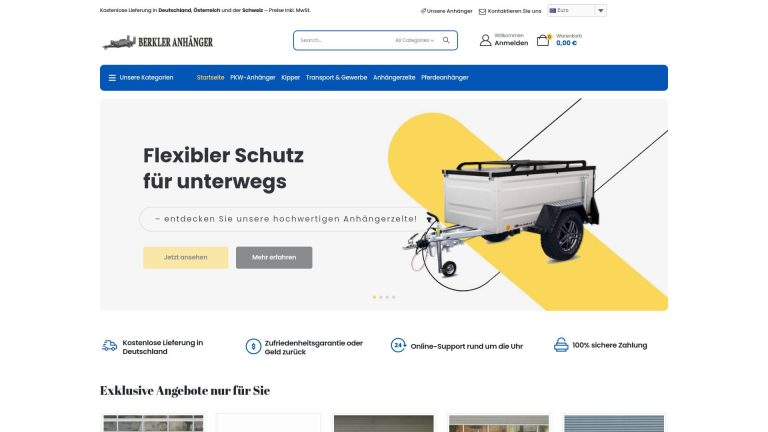768x432 pixels.
Task: Click the user account icon
Action: coord(485,40)
